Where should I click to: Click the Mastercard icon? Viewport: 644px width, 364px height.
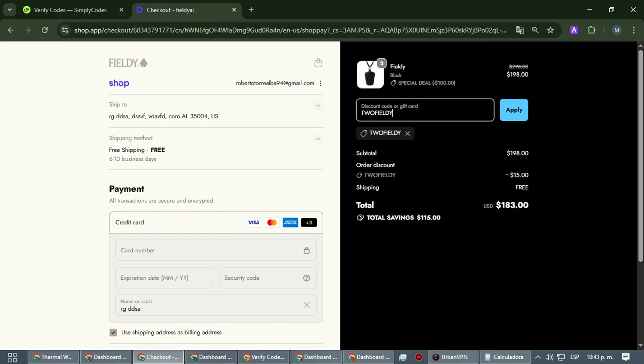[x=272, y=223]
